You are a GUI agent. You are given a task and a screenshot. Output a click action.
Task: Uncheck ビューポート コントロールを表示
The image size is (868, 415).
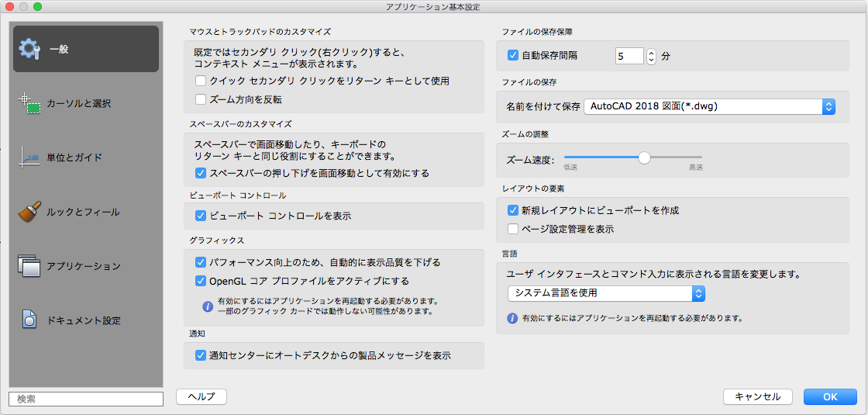coord(201,216)
